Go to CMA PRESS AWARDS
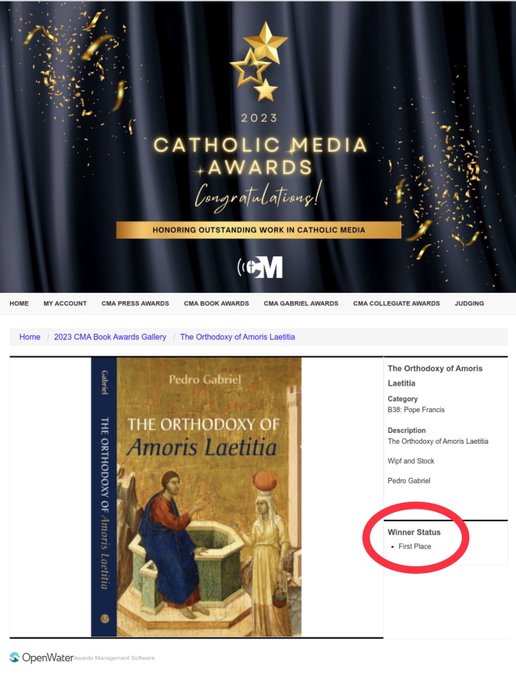Viewport: 516px width, 680px height. pos(135,304)
